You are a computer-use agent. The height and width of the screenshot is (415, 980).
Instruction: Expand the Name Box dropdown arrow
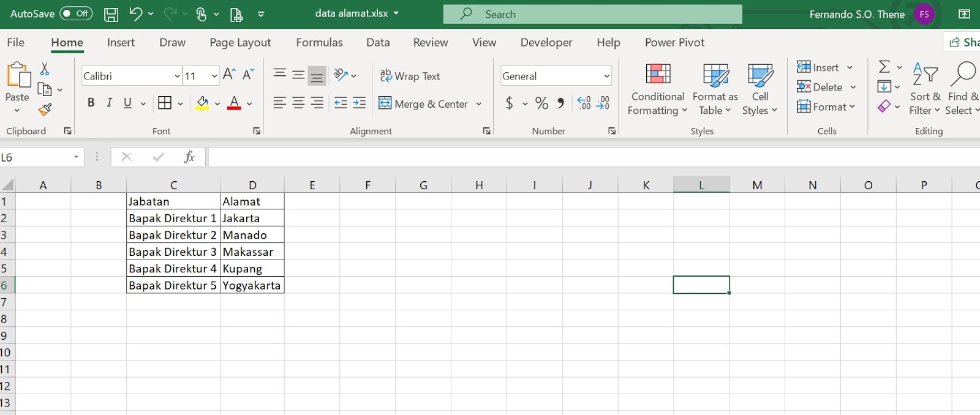point(76,157)
